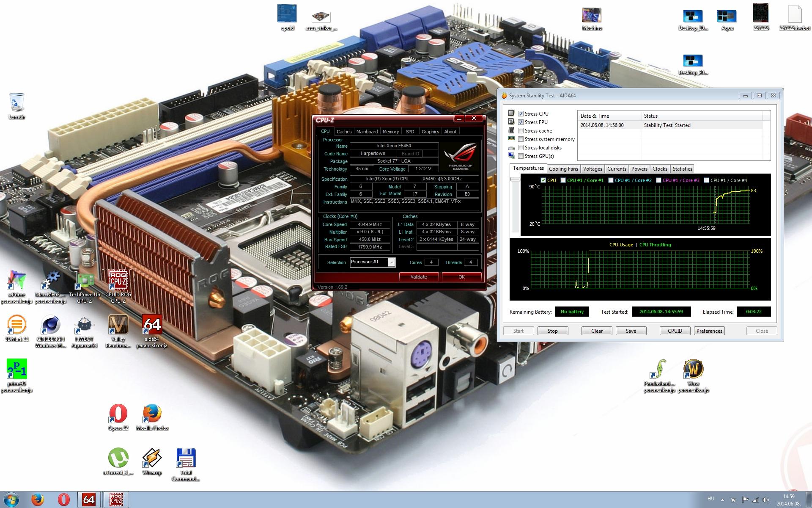812x508 pixels.
Task: Click Validate button in CPU-Z
Action: tap(419, 277)
